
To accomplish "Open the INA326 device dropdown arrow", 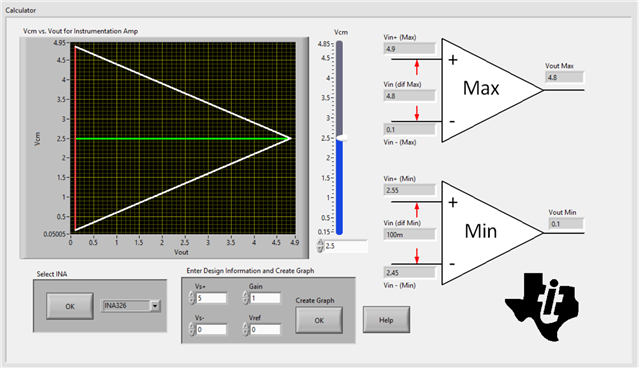I will pyautogui.click(x=155, y=306).
